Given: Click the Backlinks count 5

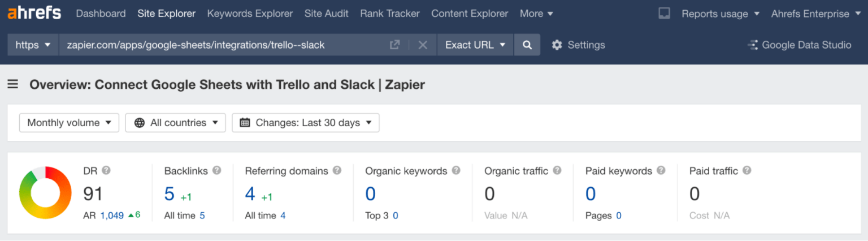Looking at the screenshot, I should pos(170,194).
